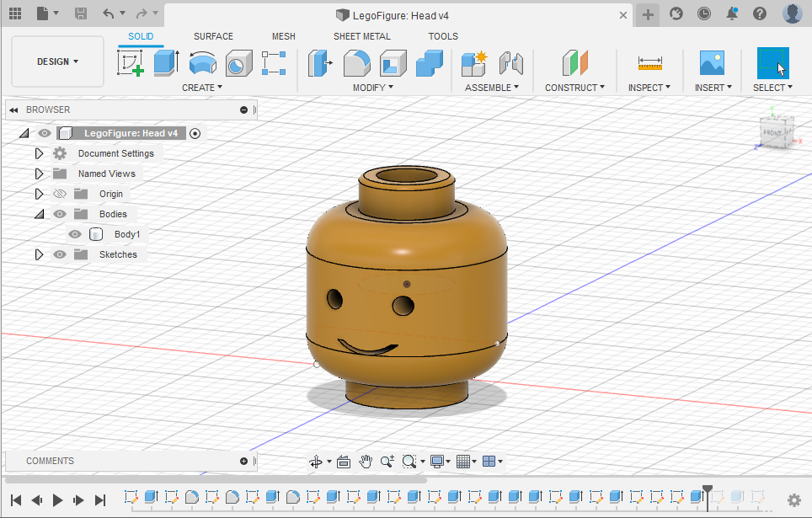Switch to the SURFACE tab
The height and width of the screenshot is (518, 812).
(x=213, y=36)
